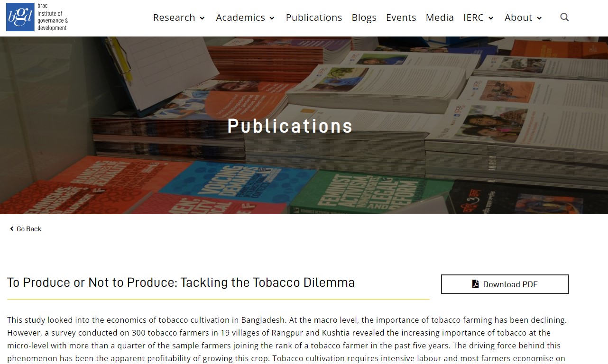Click the chevron next to Research

pos(202,18)
